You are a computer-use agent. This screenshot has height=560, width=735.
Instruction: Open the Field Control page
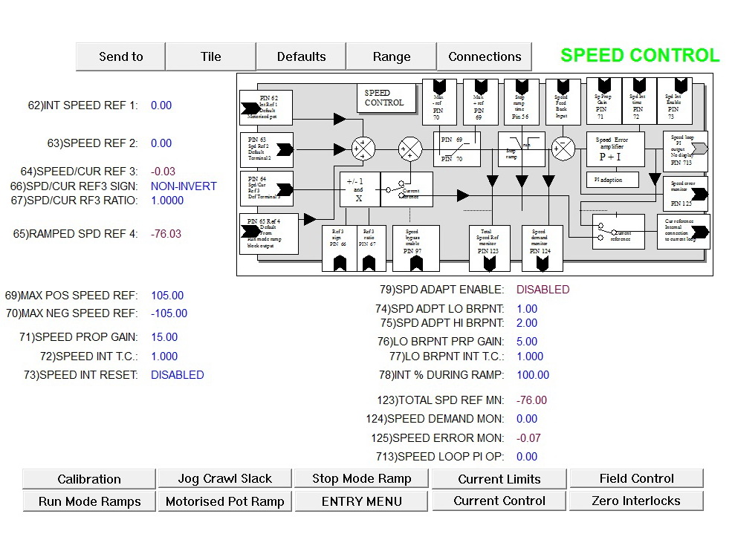click(x=637, y=478)
